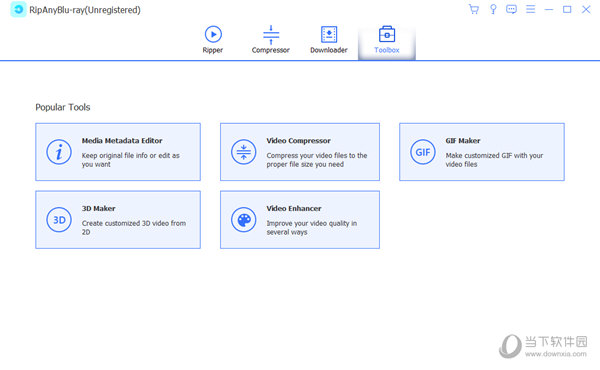Click the Video Enhancer palette icon
Screen dimensions: 600x370
click(x=243, y=220)
